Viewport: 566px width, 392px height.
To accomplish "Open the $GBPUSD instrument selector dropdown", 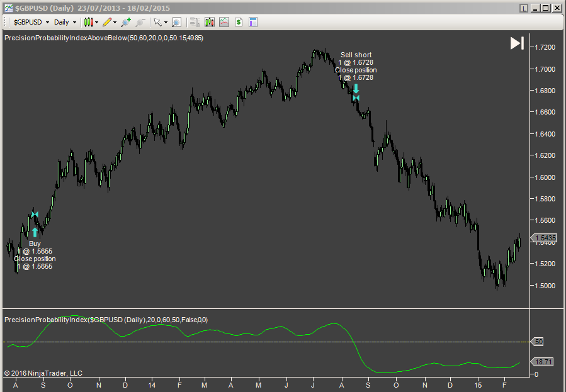I will point(31,23).
